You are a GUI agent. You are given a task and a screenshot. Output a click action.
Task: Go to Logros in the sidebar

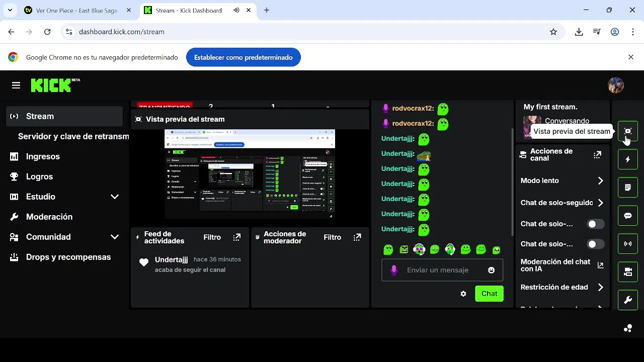click(64, 176)
